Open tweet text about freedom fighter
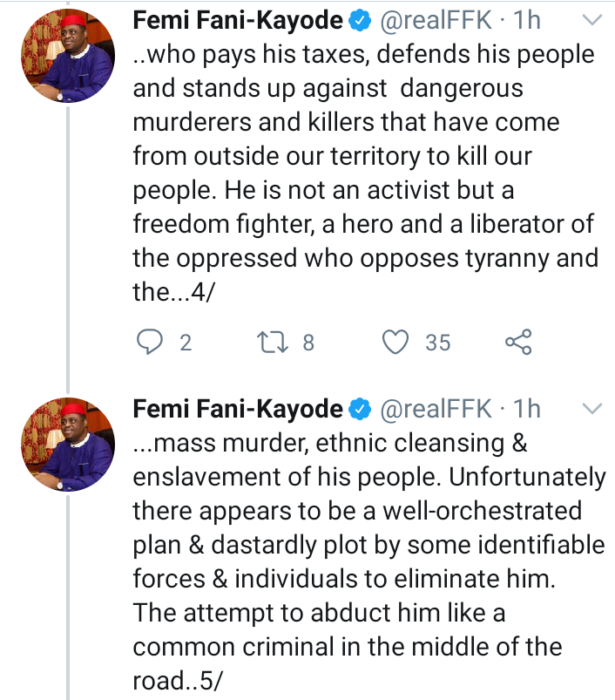This screenshot has width=615, height=700. 366,173
